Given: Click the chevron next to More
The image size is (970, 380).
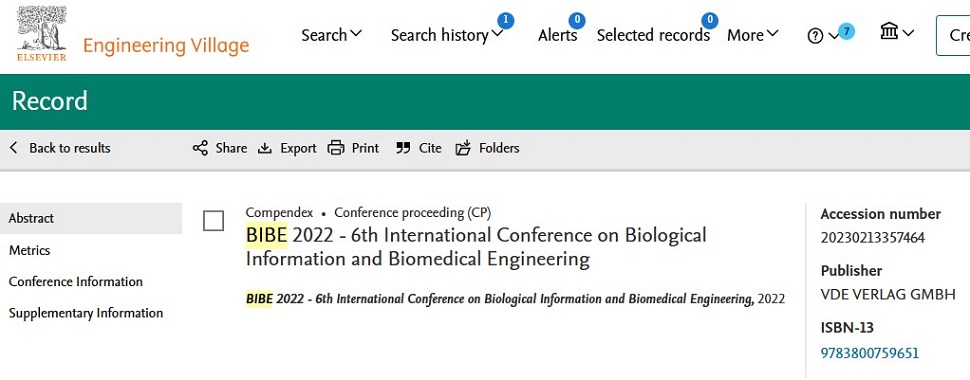Looking at the screenshot, I should [773, 33].
